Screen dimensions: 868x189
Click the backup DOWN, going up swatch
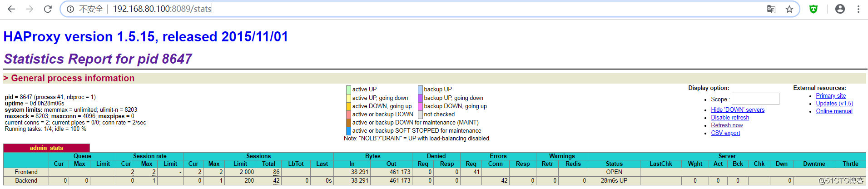pyautogui.click(x=420, y=106)
